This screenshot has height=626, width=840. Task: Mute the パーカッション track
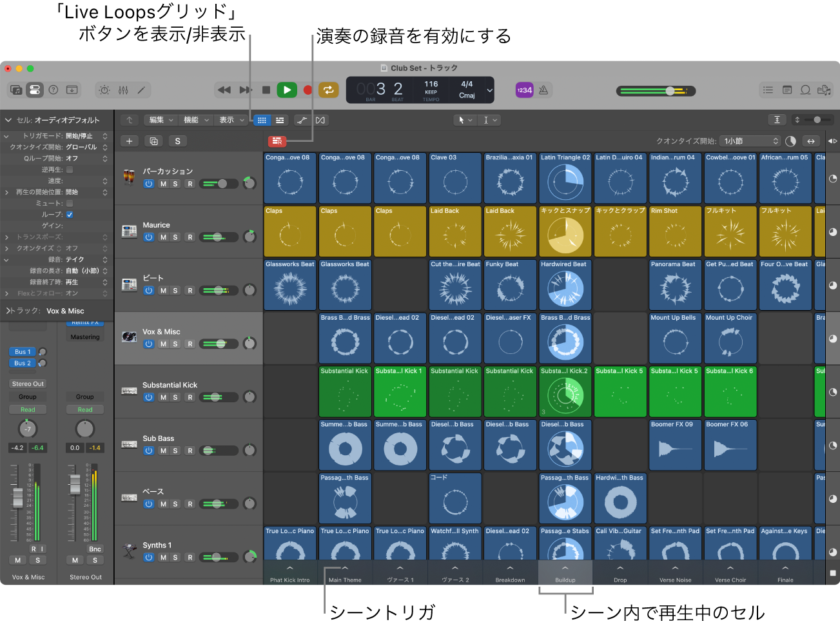click(163, 184)
